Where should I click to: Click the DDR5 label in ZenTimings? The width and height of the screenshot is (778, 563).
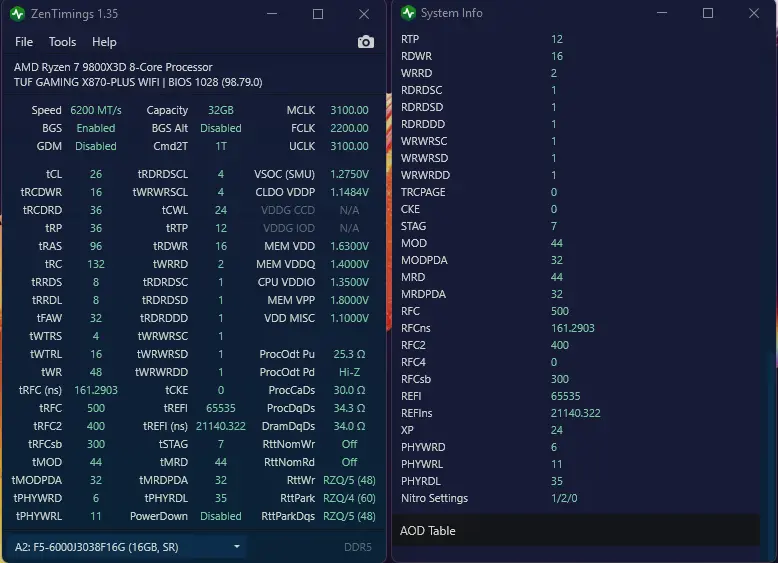(358, 547)
